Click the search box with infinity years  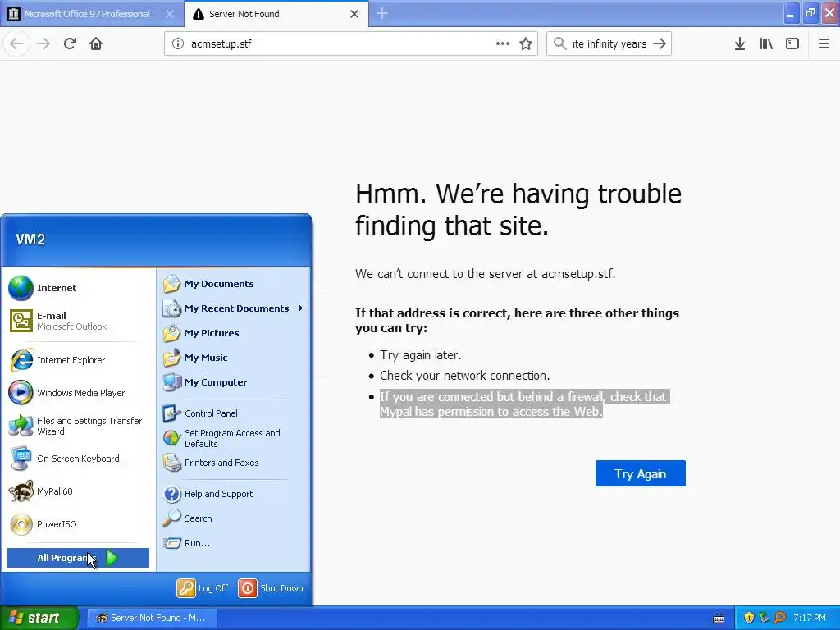tap(609, 44)
